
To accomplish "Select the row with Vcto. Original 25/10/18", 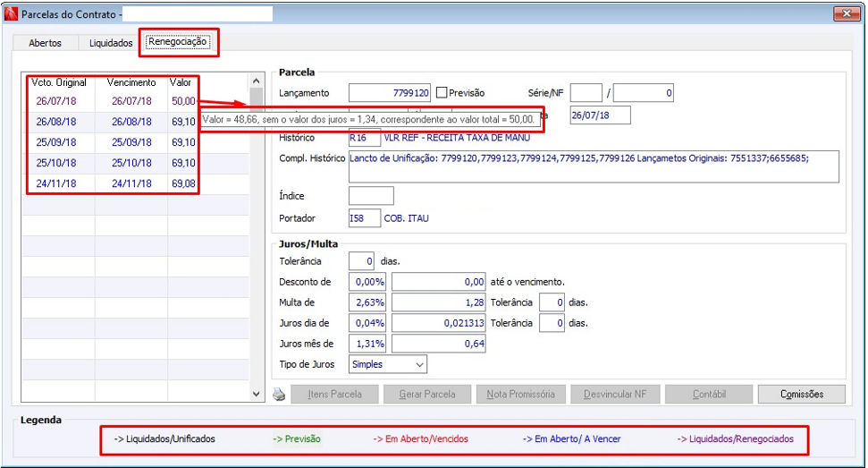I will [136, 163].
